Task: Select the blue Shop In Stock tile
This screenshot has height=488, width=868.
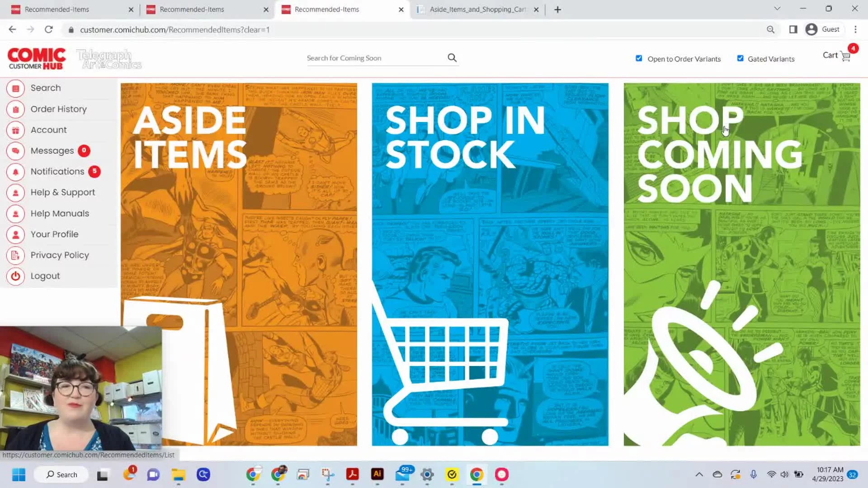Action: click(490, 264)
